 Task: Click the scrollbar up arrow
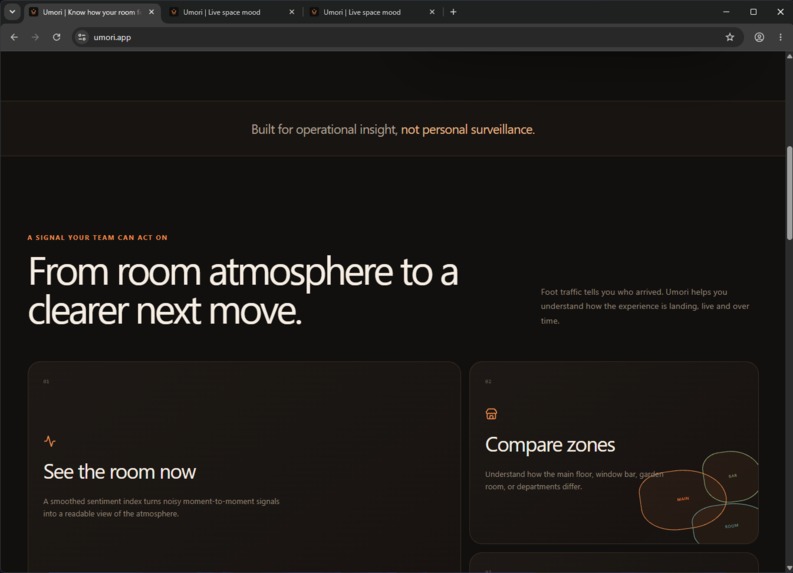pyautogui.click(x=789, y=56)
